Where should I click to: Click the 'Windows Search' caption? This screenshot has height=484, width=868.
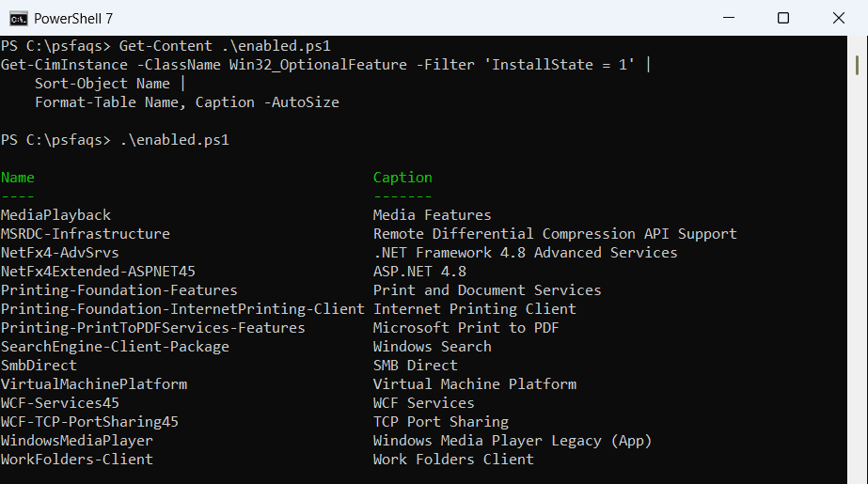pyautogui.click(x=432, y=347)
